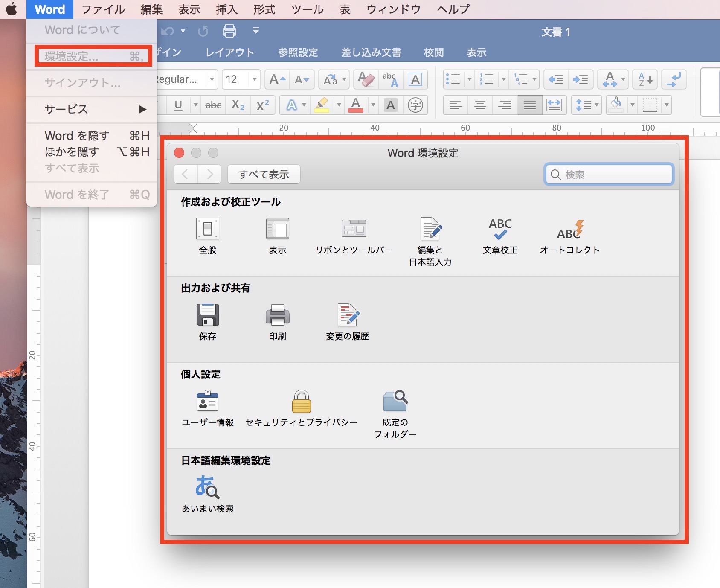Click the shading paint bucket color button
Screen dimensions: 720x588
tap(616, 105)
